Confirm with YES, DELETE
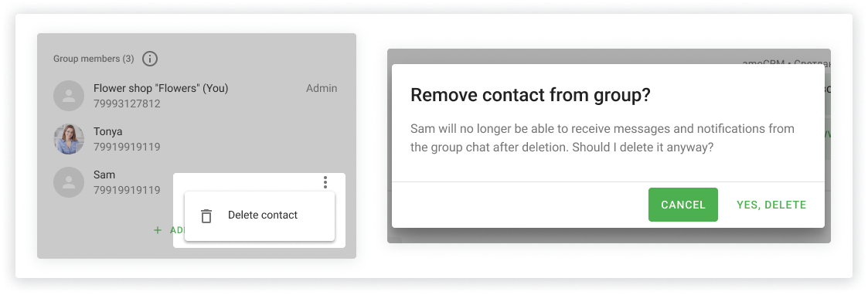The height and width of the screenshot is (295, 868). [771, 205]
